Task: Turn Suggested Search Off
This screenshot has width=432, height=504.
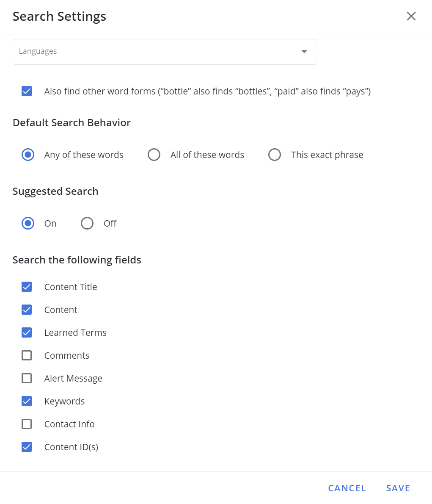Action: [x=87, y=223]
